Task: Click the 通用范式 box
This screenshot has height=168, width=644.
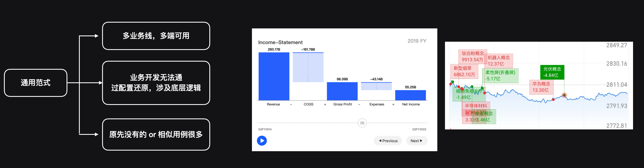Action: pos(36,83)
